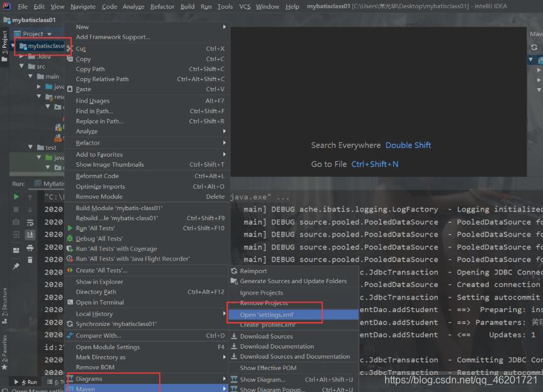
Task: Open the Refactor menu in menu bar
Action: point(162,6)
